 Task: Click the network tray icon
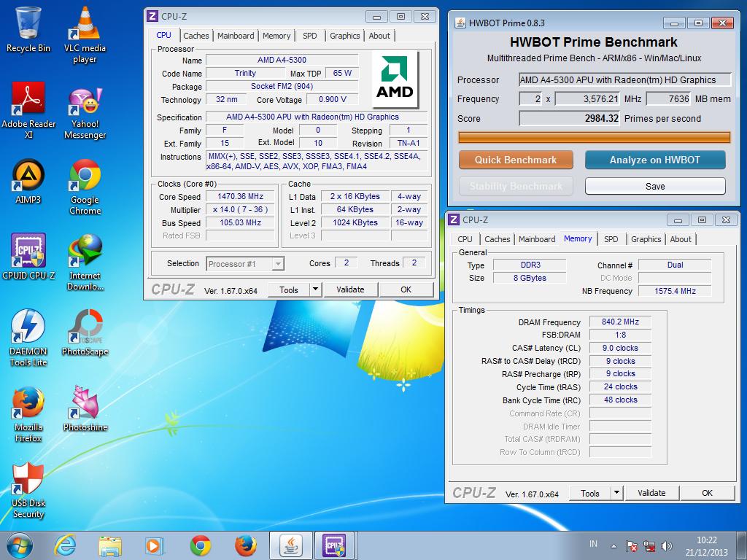(649, 546)
